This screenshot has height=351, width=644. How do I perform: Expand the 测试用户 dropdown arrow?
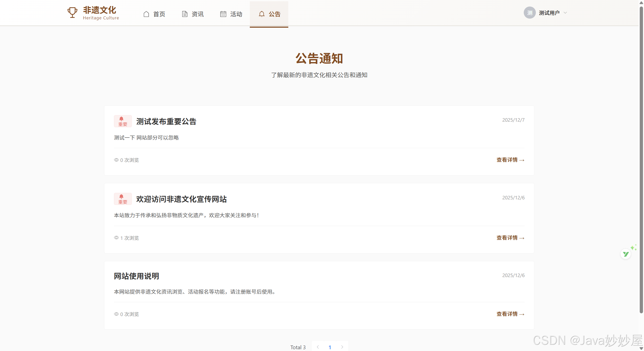(565, 13)
